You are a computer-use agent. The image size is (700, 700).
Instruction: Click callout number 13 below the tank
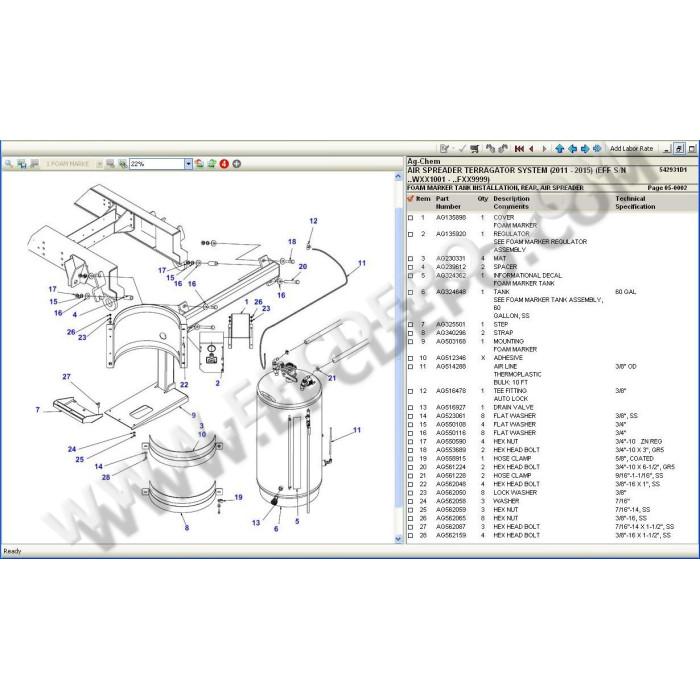(x=256, y=523)
